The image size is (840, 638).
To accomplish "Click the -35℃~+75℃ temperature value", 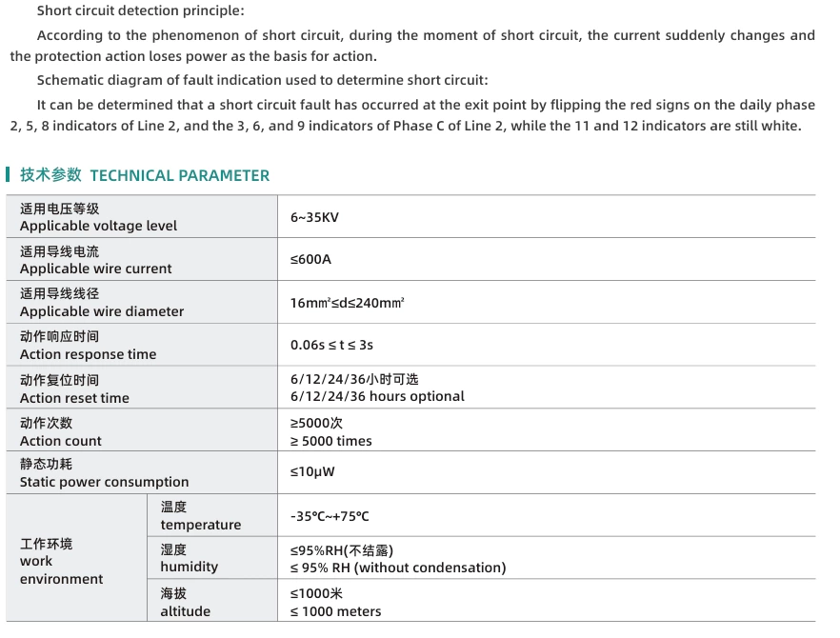I will click(x=330, y=516).
